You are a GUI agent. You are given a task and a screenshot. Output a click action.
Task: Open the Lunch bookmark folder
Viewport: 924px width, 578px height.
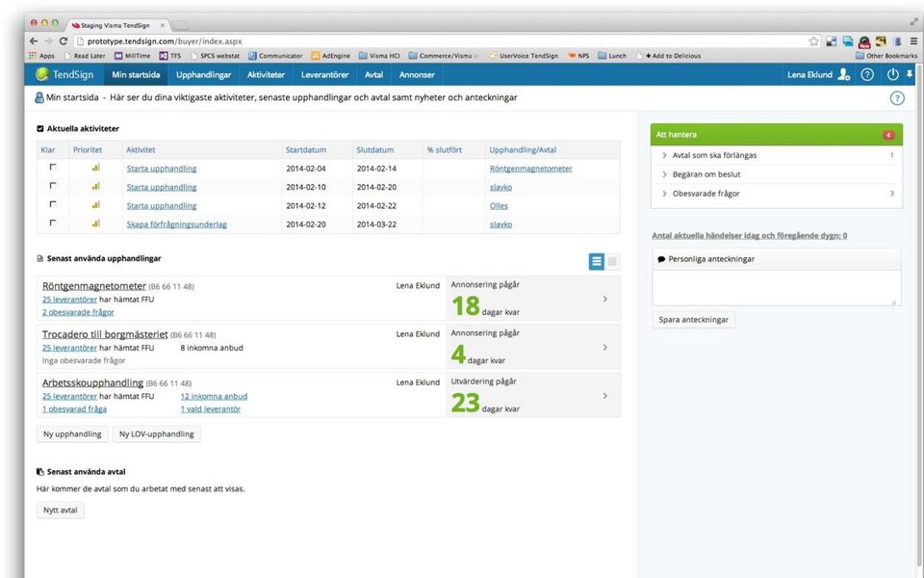612,56
